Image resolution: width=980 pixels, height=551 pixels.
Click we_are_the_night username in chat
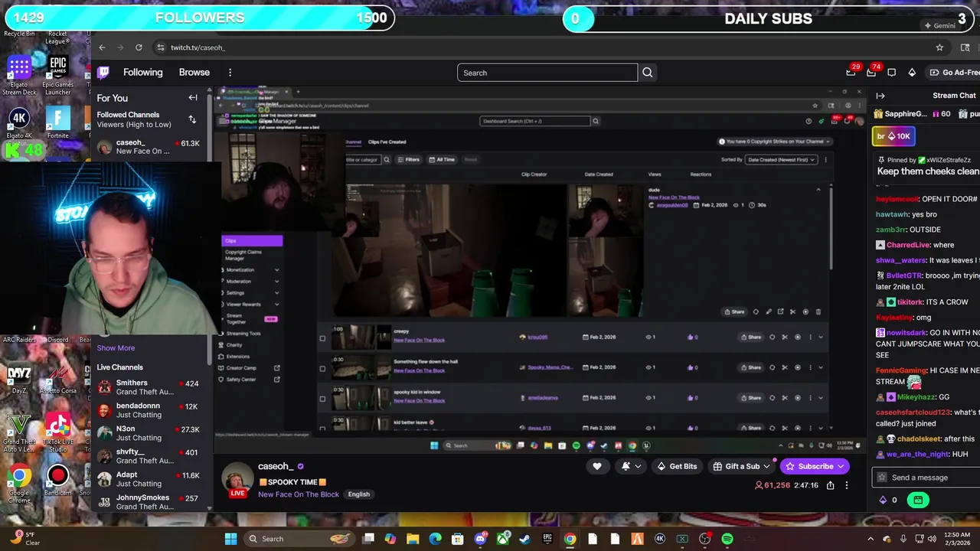[x=917, y=454]
